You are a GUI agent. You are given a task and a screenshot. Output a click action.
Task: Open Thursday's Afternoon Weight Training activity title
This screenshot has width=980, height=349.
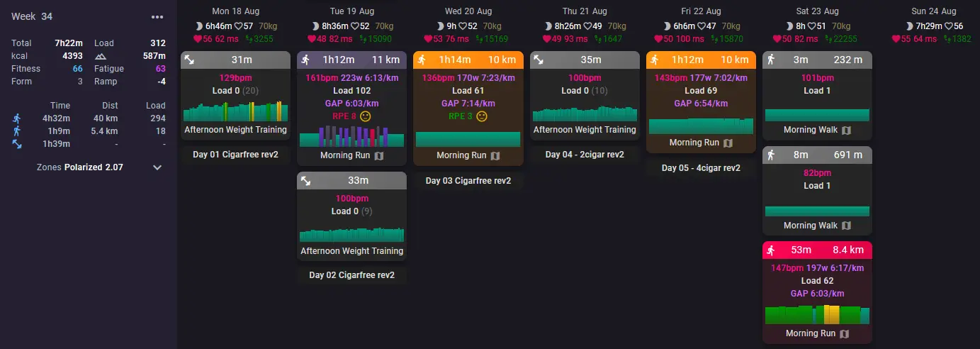(584, 130)
